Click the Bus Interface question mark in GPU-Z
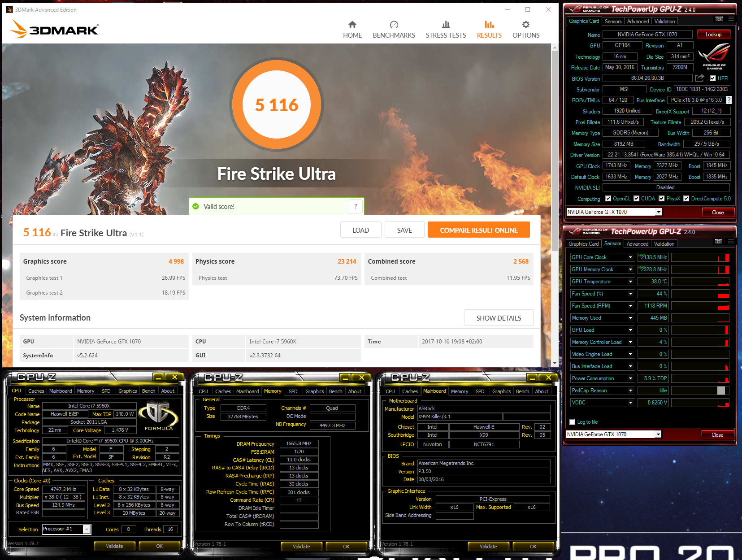 click(729, 100)
